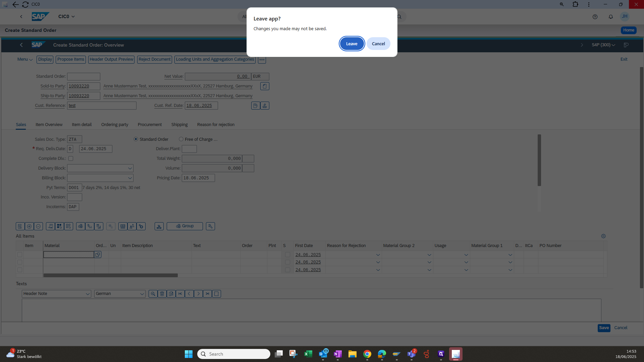Screen dimensions: 644x362
Task: Open the help question mark icon in header
Action: [x=595, y=17]
